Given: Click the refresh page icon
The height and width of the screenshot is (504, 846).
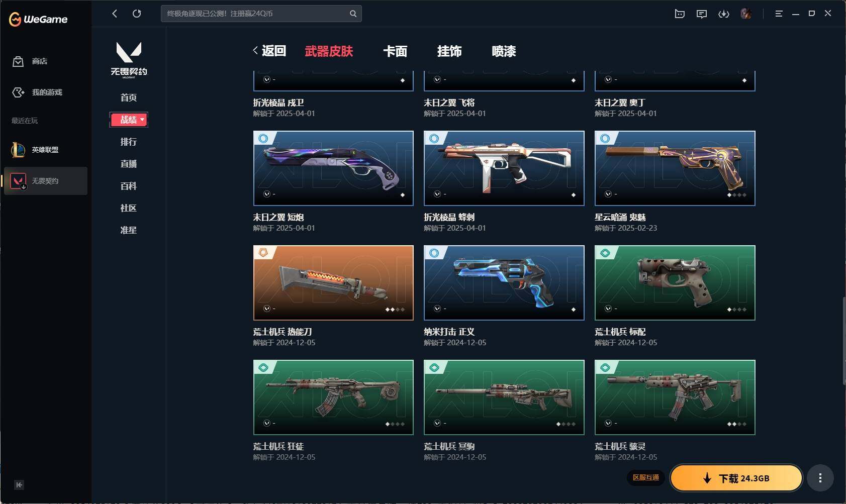Looking at the screenshot, I should point(137,14).
